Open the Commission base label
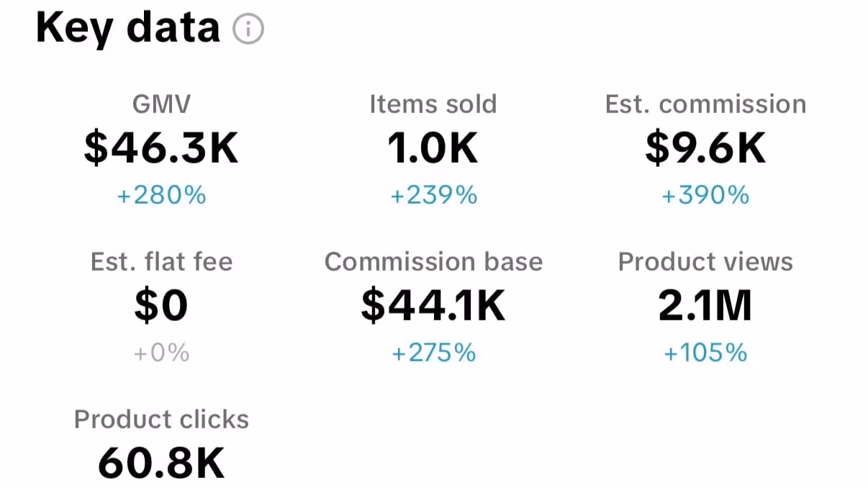The image size is (868, 488). tap(433, 262)
